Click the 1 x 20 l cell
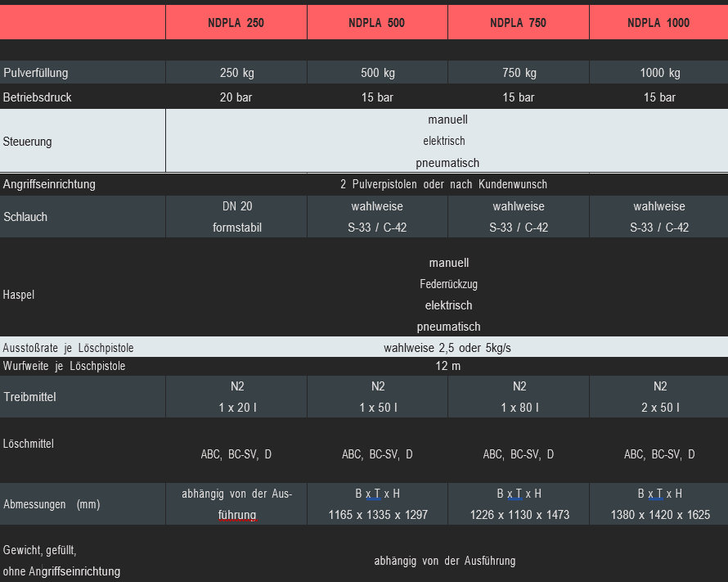 pyautogui.click(x=237, y=408)
